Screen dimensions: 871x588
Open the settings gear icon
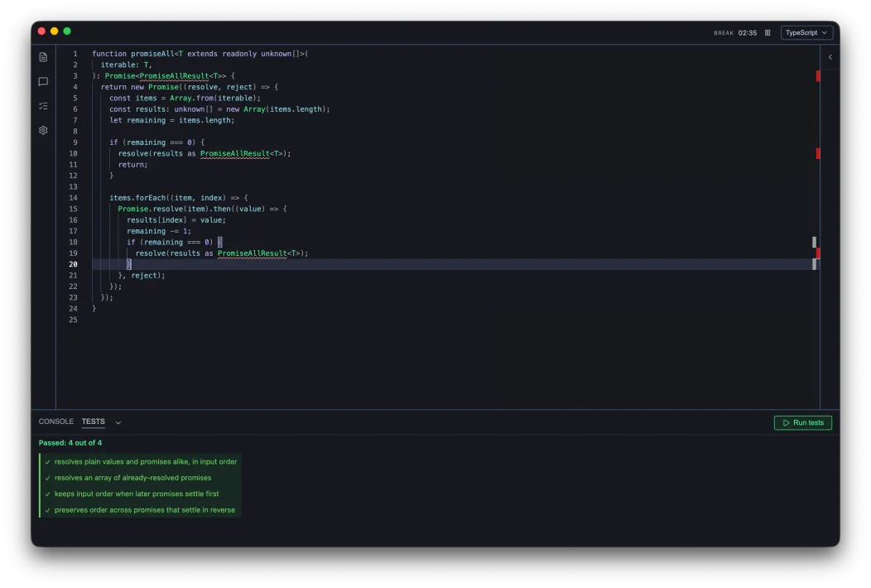click(43, 130)
